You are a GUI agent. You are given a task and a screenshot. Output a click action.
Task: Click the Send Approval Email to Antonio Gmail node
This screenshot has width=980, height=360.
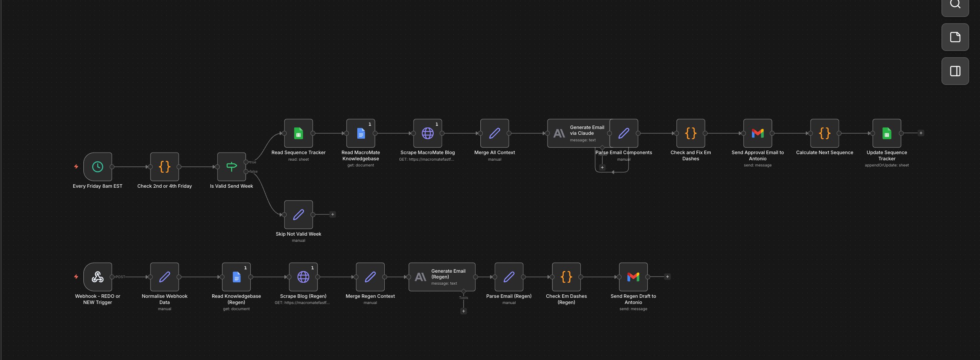click(x=757, y=133)
